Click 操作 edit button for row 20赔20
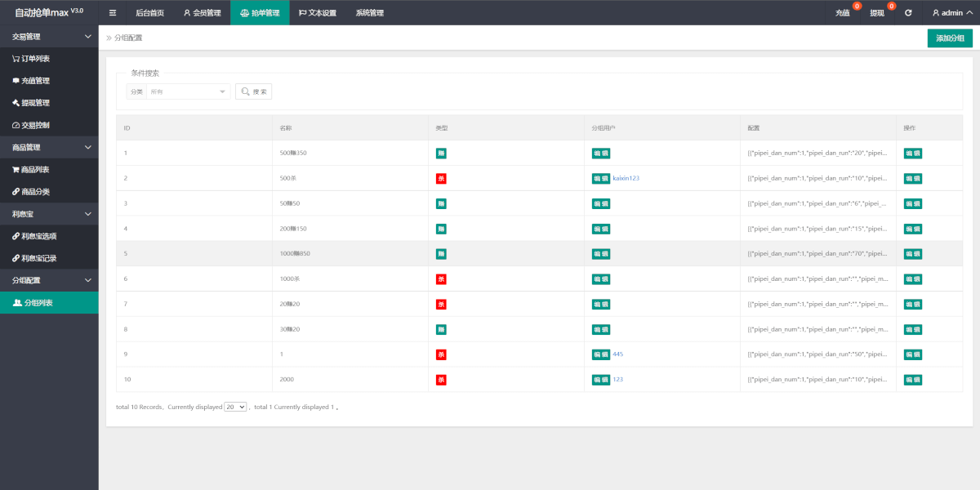This screenshot has height=490, width=980. point(913,305)
